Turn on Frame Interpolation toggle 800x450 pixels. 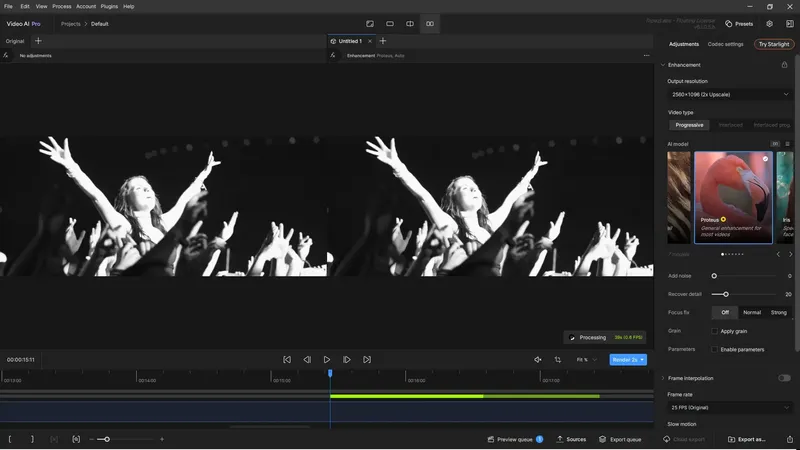(x=784, y=378)
